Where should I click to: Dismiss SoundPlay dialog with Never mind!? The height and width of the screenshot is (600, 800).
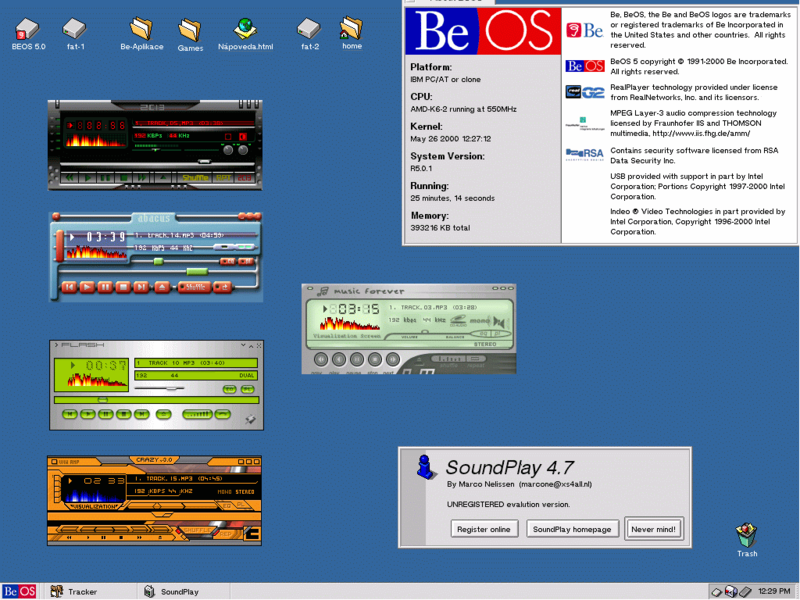(654, 528)
